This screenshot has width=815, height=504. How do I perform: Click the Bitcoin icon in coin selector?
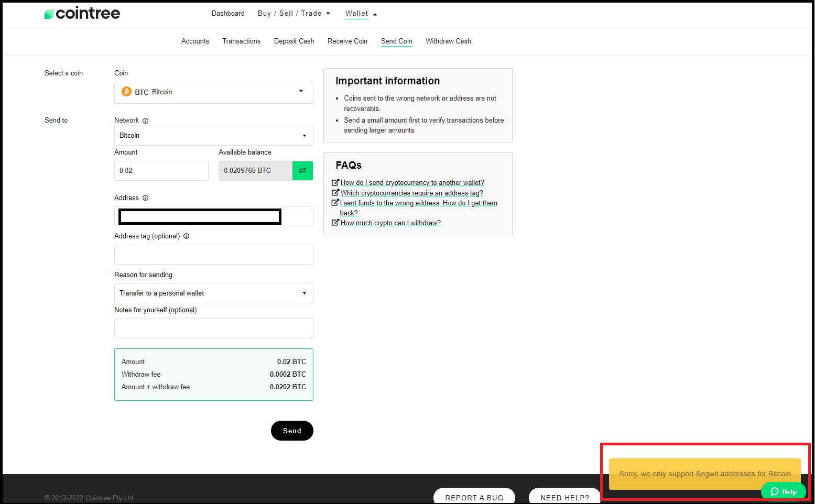pyautogui.click(x=126, y=92)
